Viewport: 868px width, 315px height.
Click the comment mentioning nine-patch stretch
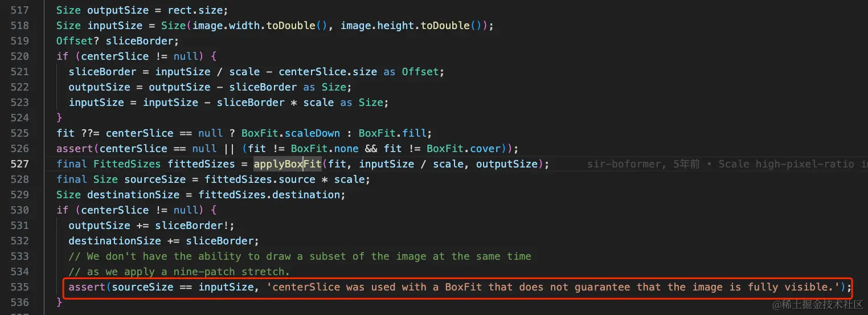(179, 272)
